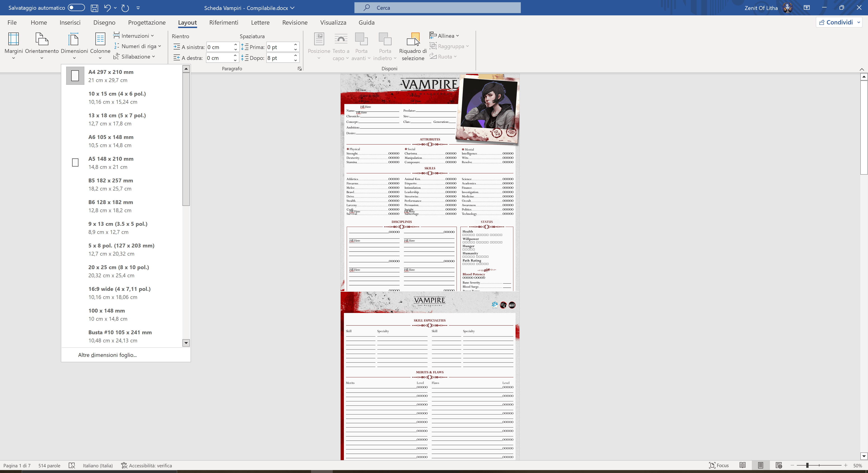Switch to Focus view mode
The width and height of the screenshot is (868, 473).
[719, 465]
